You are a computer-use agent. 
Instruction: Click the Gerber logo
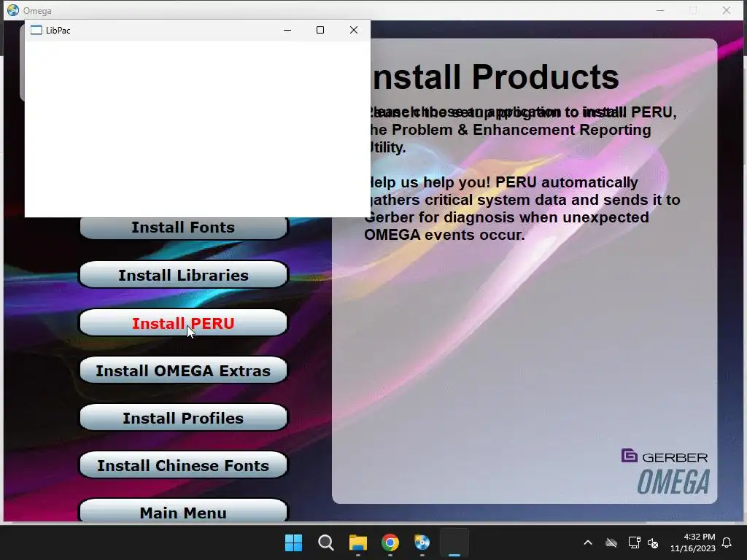(x=665, y=456)
